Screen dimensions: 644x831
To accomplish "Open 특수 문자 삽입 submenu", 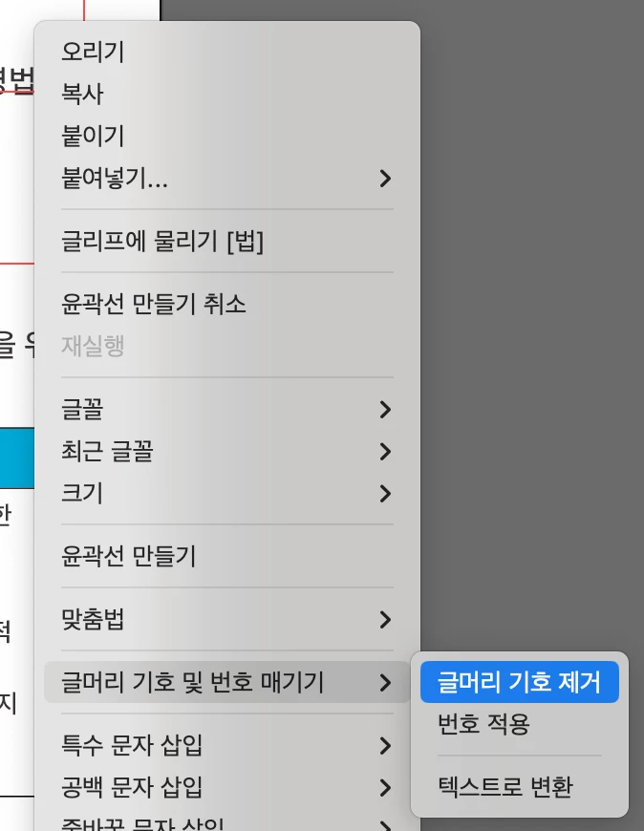I will point(226,745).
